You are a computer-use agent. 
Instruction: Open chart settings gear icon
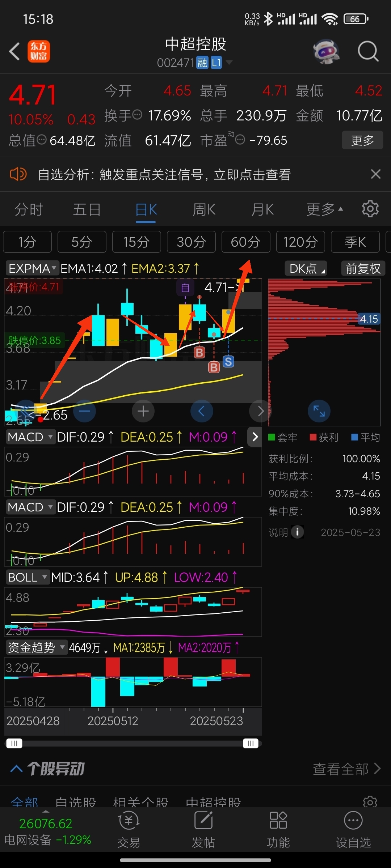(x=370, y=209)
